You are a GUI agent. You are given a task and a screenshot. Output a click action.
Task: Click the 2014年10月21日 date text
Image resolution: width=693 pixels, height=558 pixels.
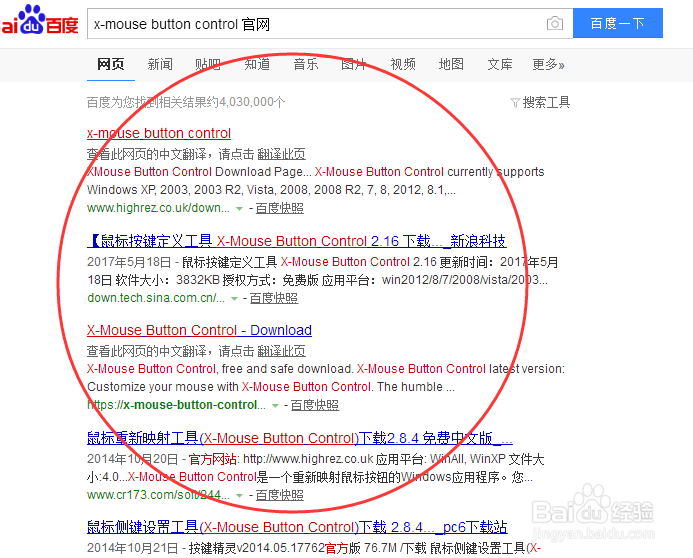(x=132, y=548)
